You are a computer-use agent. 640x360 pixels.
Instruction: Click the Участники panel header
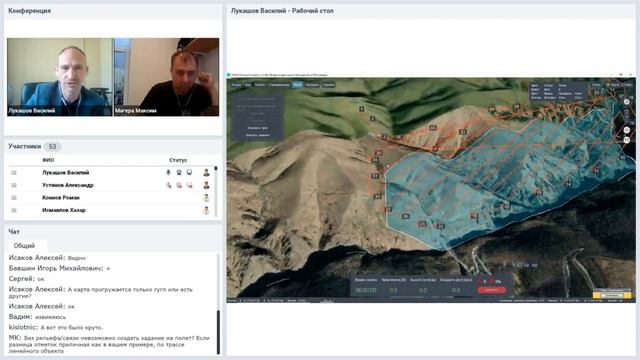pos(24,146)
